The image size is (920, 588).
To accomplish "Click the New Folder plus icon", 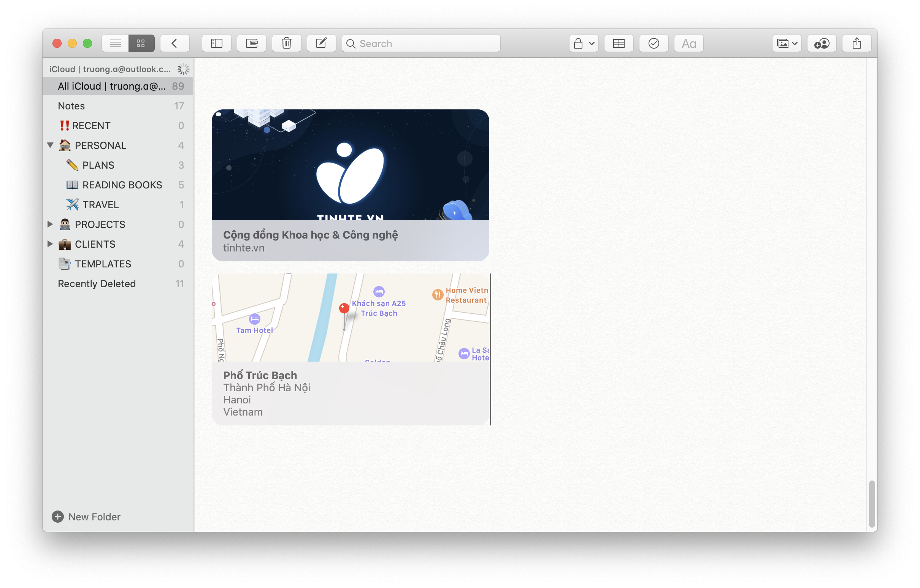I will point(58,517).
